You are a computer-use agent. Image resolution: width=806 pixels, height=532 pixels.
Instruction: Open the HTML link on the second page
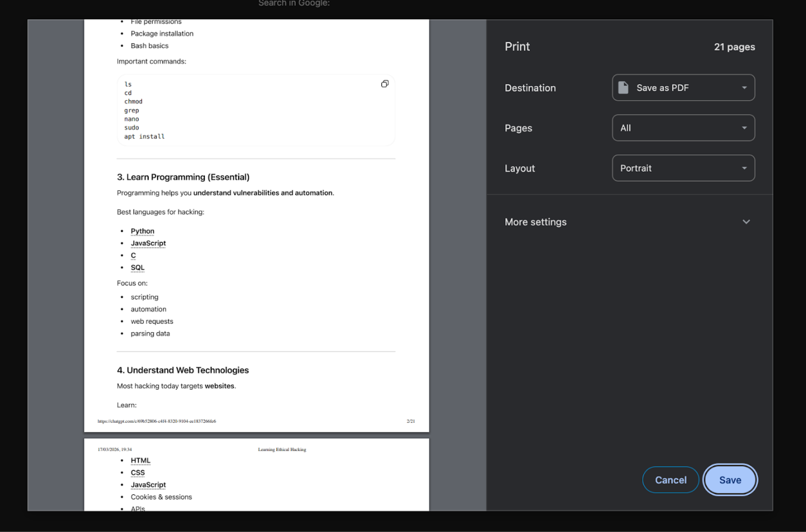[140, 460]
